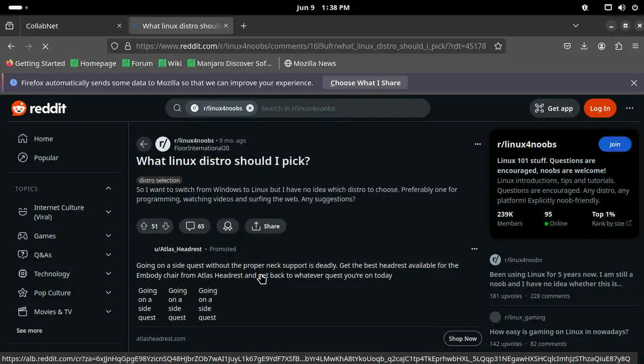Expand the Movies & TV topic

point(108,311)
